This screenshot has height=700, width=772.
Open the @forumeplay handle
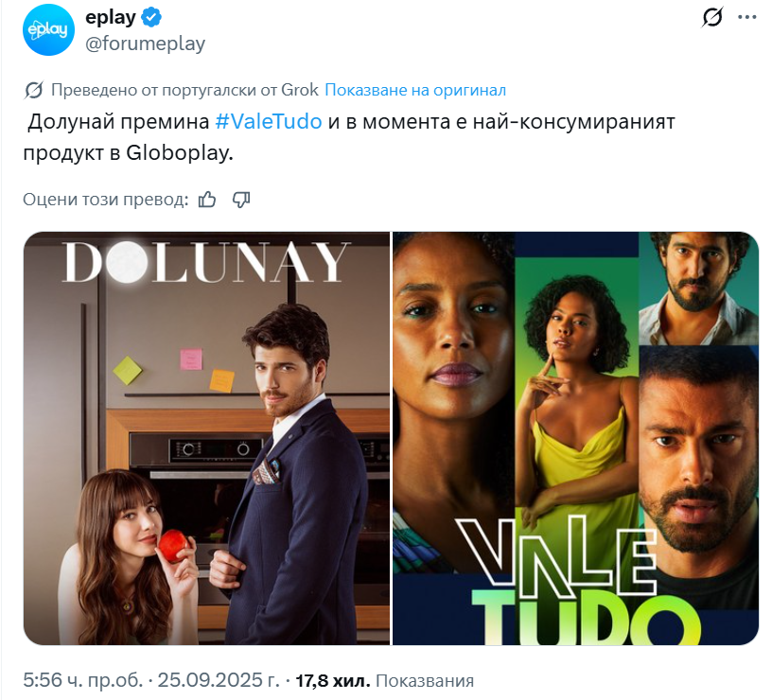pos(146,44)
